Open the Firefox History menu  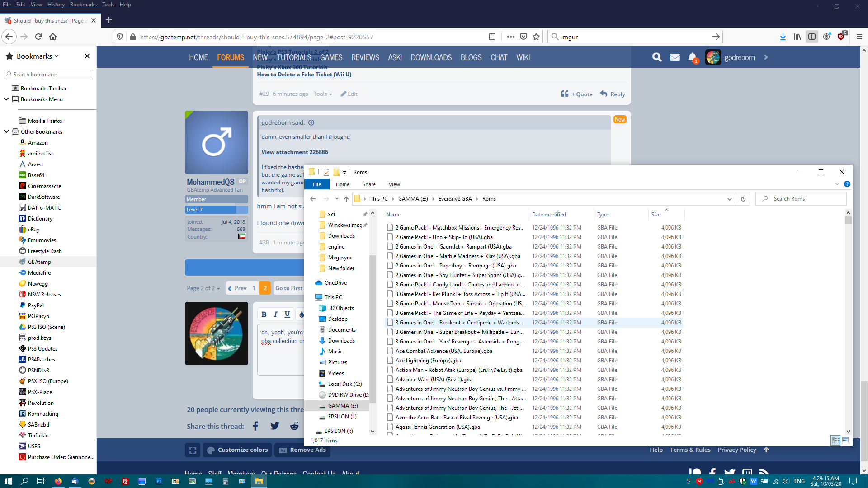point(56,5)
